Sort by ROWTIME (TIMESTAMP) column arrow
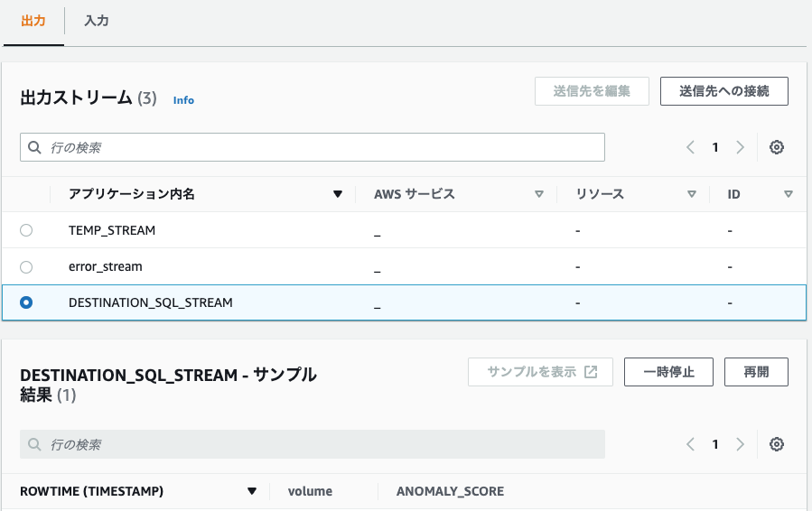The image size is (812, 511). pos(252,491)
